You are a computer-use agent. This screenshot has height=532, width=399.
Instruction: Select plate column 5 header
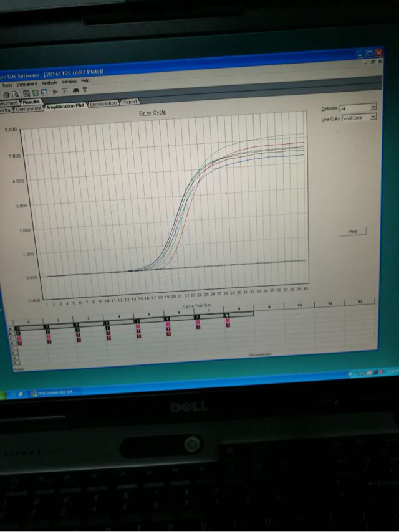[149, 315]
